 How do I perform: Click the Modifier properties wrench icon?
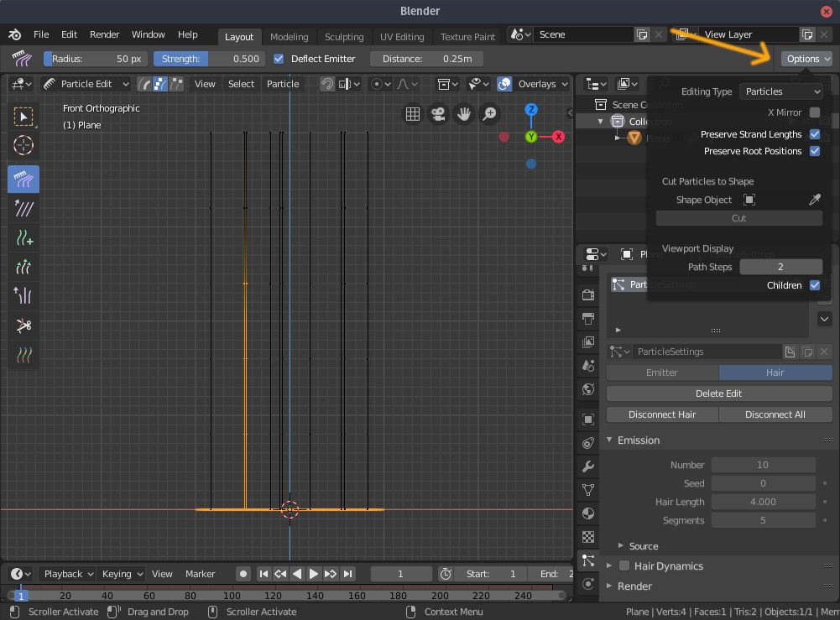click(588, 466)
